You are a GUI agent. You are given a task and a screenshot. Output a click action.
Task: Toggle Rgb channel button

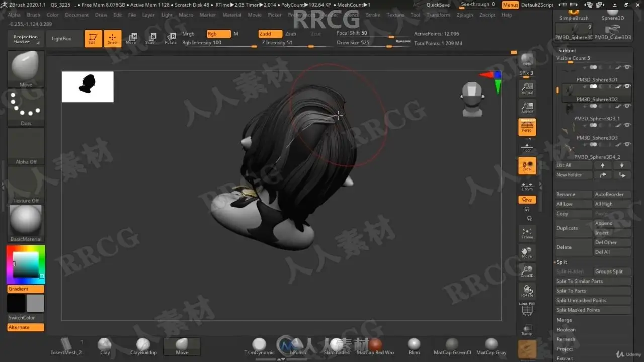(x=218, y=34)
